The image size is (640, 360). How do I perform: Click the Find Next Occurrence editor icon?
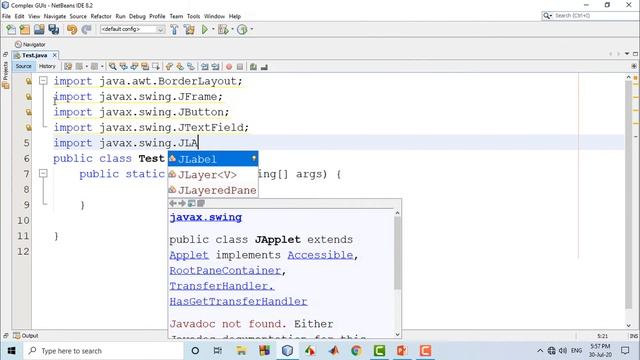134,67
